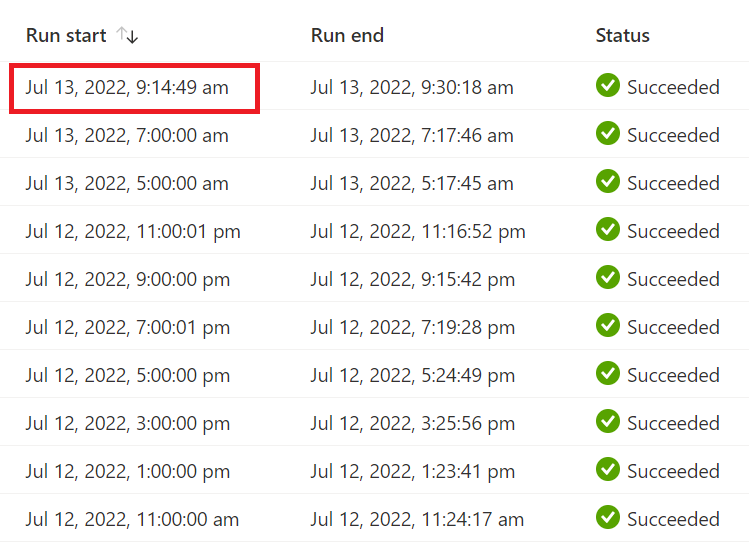The height and width of the screenshot is (546, 749).
Task: Click green check icon for 9:30:18 am run
Action: pos(608,86)
